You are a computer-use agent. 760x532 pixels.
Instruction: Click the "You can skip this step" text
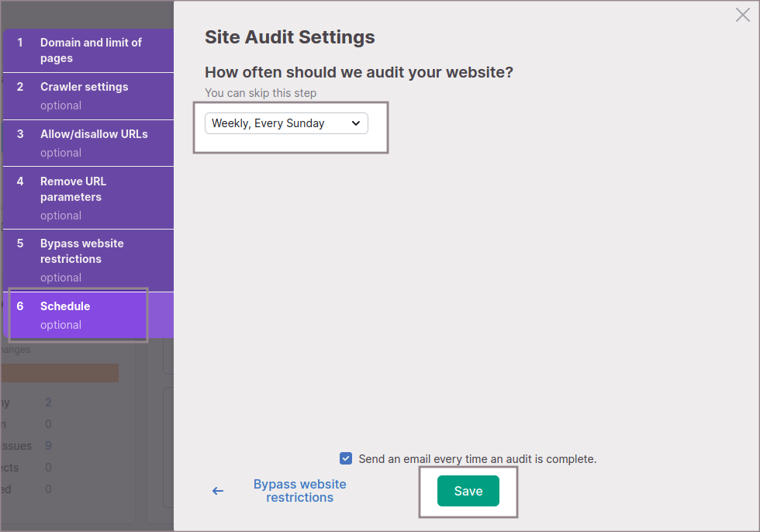click(x=261, y=93)
